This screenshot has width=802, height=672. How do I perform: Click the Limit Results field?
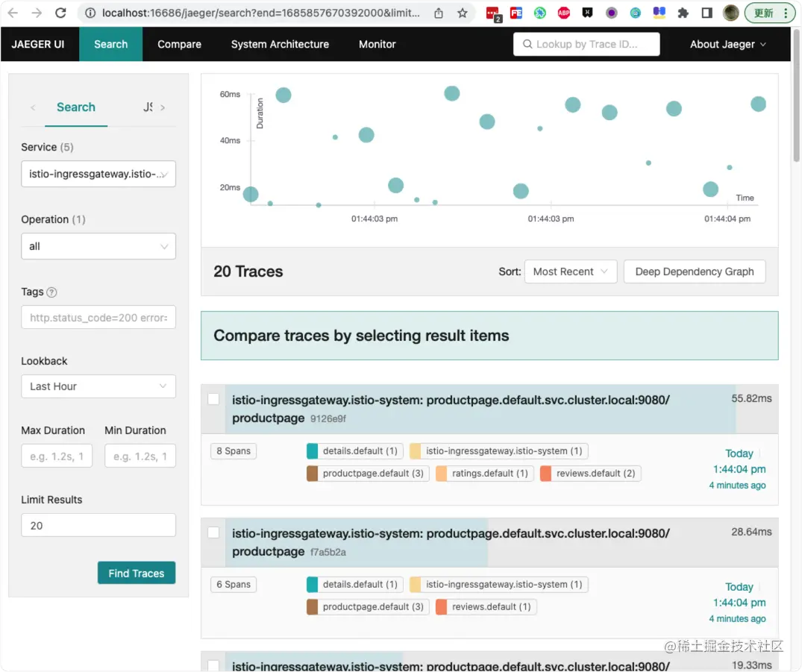98,525
